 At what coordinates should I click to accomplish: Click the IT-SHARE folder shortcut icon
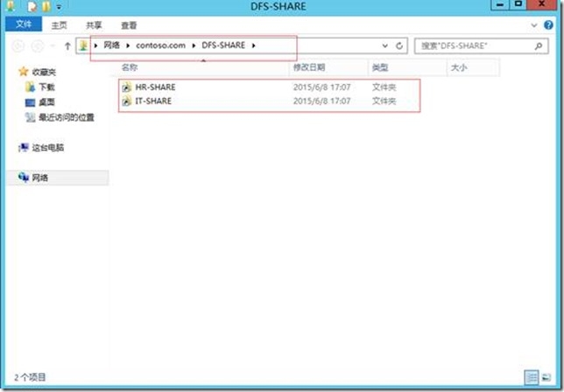(x=127, y=101)
